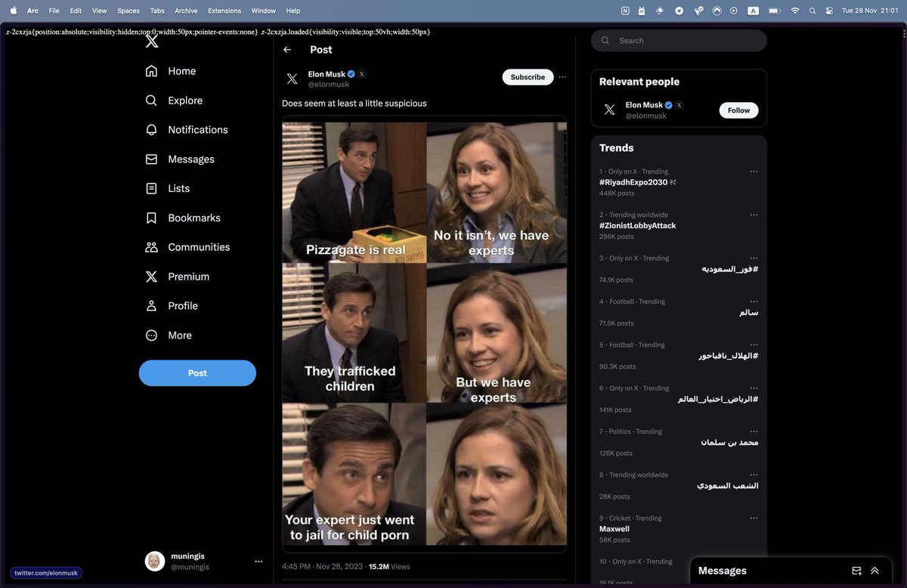Open the Wi-Fi status menu
The height and width of the screenshot is (588, 907).
click(795, 11)
